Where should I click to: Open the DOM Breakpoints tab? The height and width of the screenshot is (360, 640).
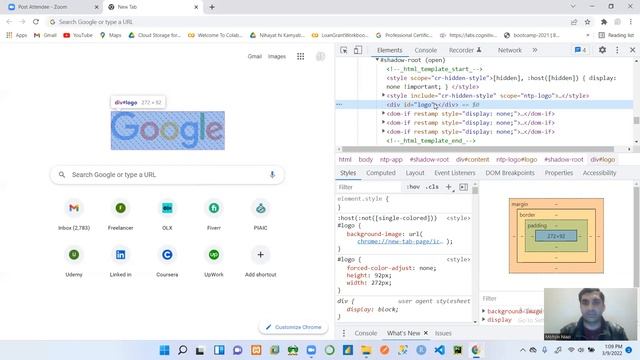[x=510, y=173]
